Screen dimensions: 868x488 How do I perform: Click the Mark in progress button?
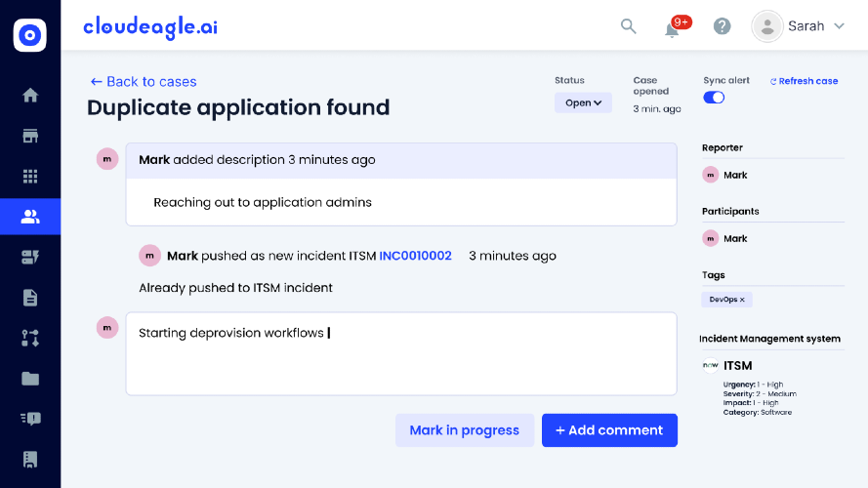click(x=465, y=429)
